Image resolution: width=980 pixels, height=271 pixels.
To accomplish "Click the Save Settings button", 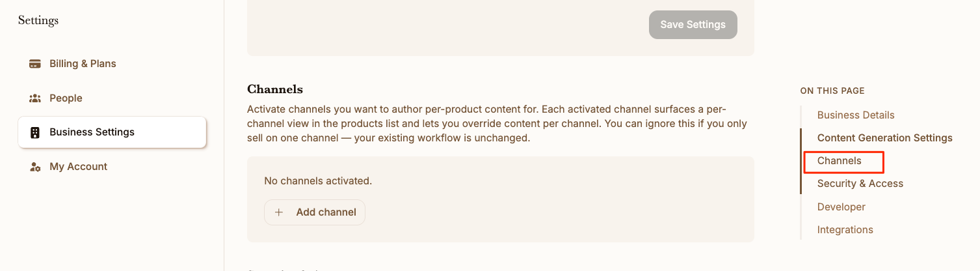I will pos(693,25).
